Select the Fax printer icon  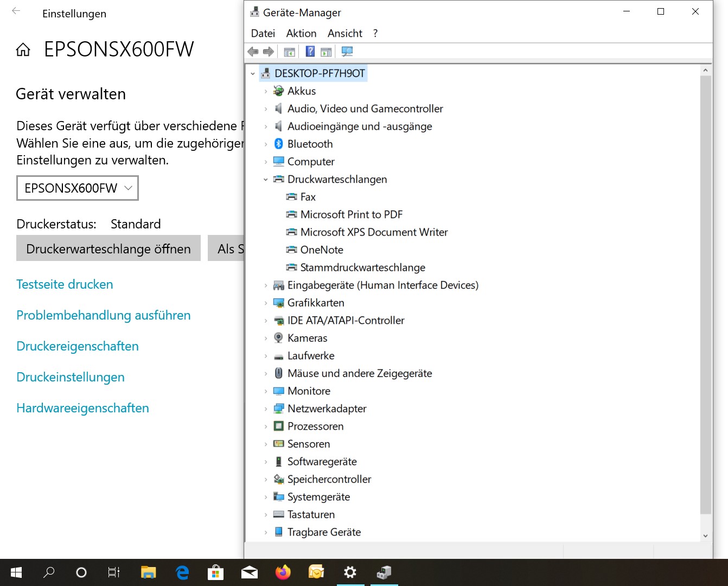[292, 197]
